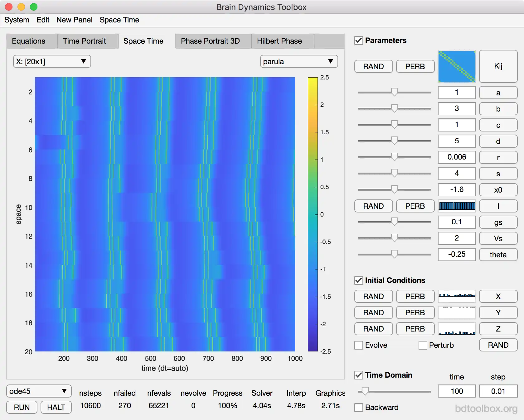This screenshot has width=524, height=420.
Task: Click the Z initial condition bar graph
Action: pyautogui.click(x=457, y=329)
